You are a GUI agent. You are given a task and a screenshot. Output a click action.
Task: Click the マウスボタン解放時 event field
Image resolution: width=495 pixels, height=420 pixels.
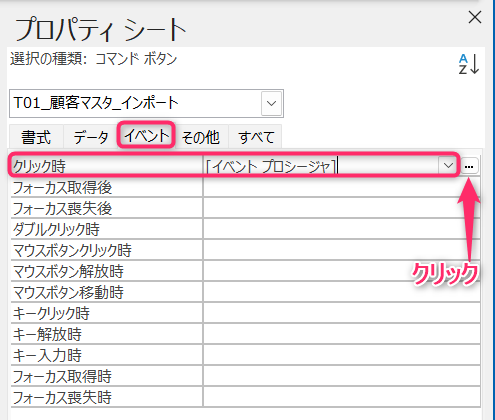(342, 271)
